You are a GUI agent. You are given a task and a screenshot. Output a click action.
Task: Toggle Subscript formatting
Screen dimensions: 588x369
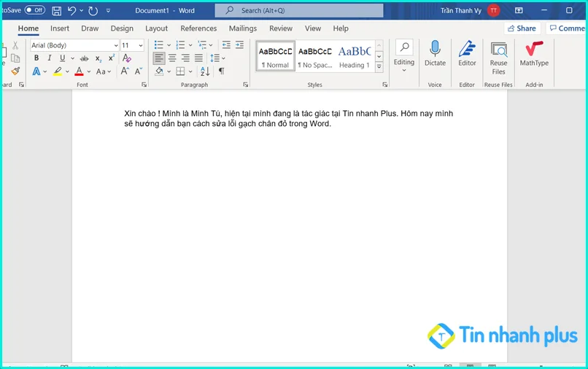point(98,58)
